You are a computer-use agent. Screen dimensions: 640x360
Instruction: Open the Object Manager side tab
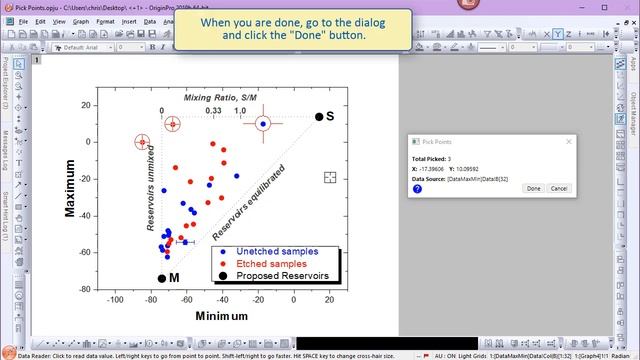click(633, 113)
